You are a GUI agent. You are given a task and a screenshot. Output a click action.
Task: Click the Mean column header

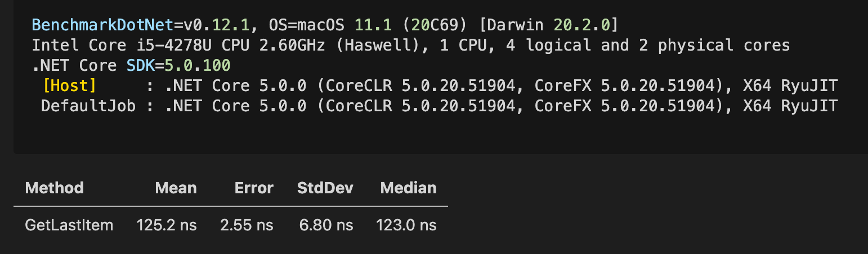pos(176,188)
